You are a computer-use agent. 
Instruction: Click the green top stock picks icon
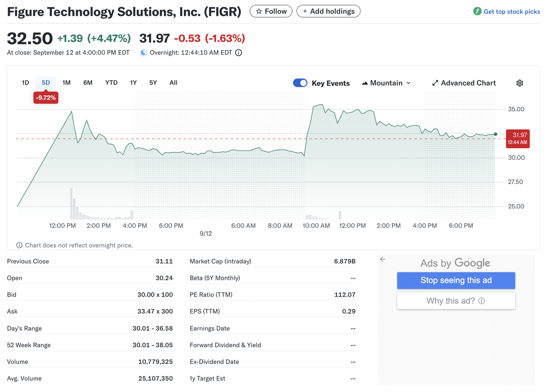[x=477, y=12]
